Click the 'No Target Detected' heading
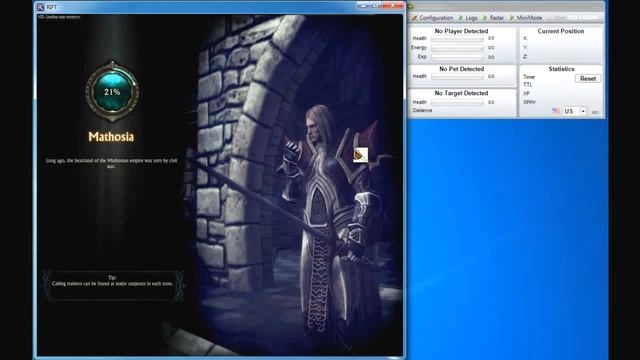Image resolution: width=640 pixels, height=360 pixels. (x=461, y=93)
